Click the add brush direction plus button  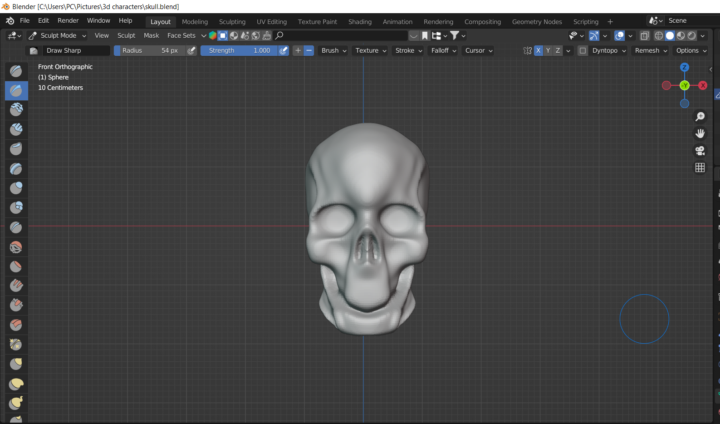[x=298, y=50]
